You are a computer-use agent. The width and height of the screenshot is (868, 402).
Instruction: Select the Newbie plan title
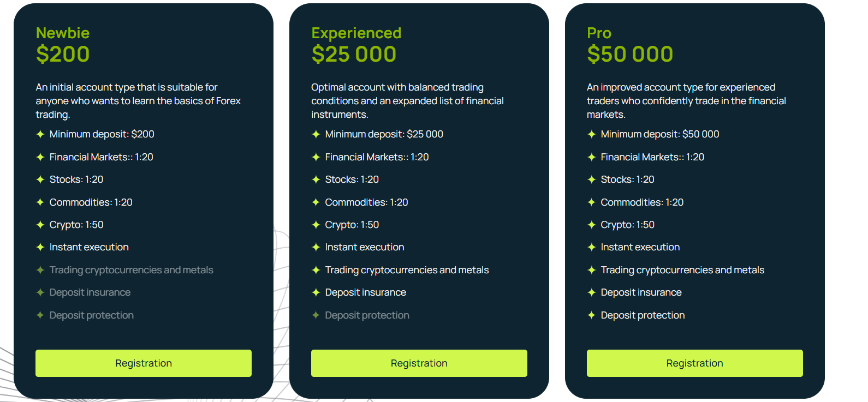pos(63,33)
